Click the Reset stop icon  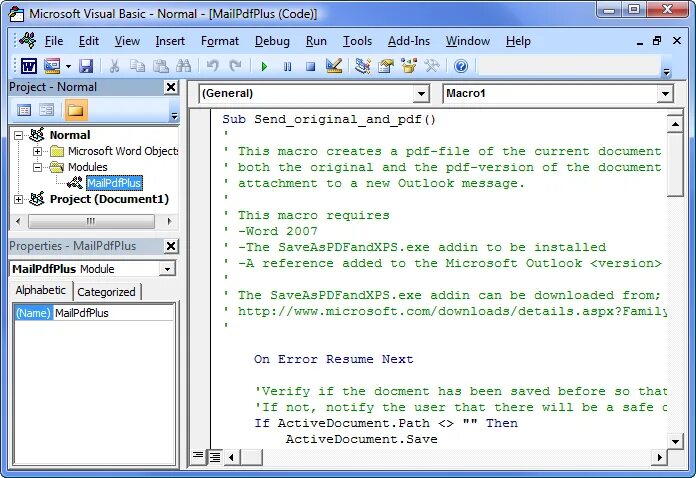click(311, 67)
